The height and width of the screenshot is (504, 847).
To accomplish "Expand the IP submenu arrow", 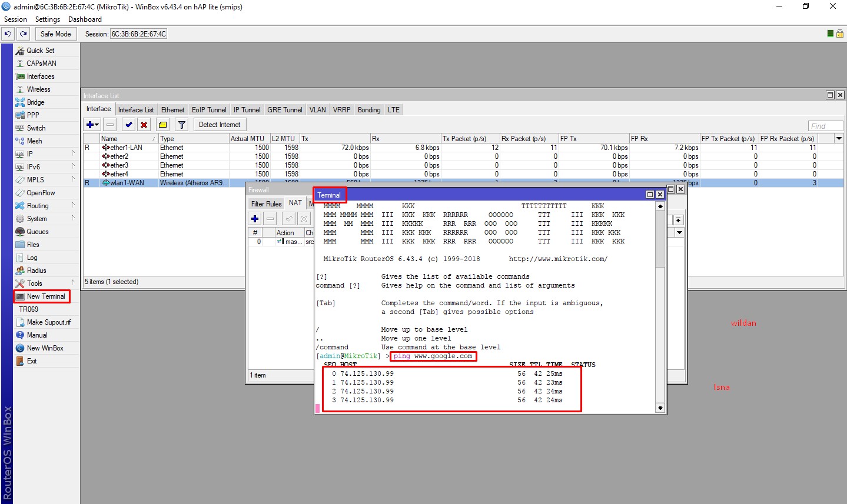I will point(73,154).
